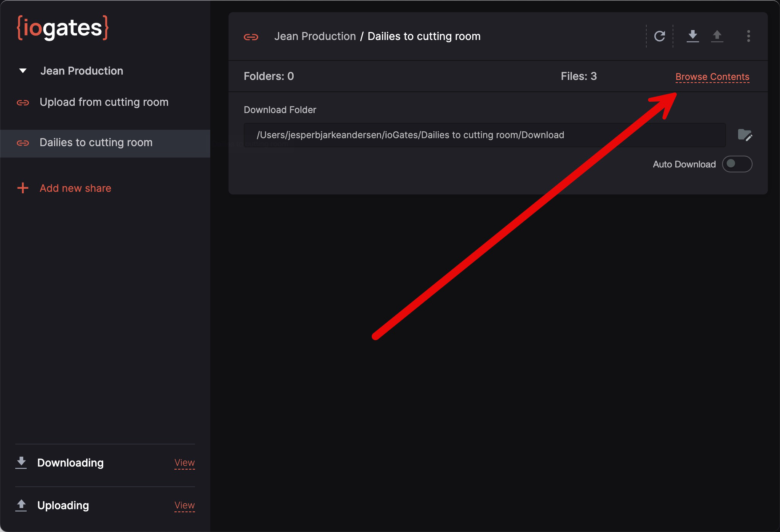Image resolution: width=780 pixels, height=532 pixels.
Task: Click the link icon beside Jean Production breadcrumb
Action: 251,37
